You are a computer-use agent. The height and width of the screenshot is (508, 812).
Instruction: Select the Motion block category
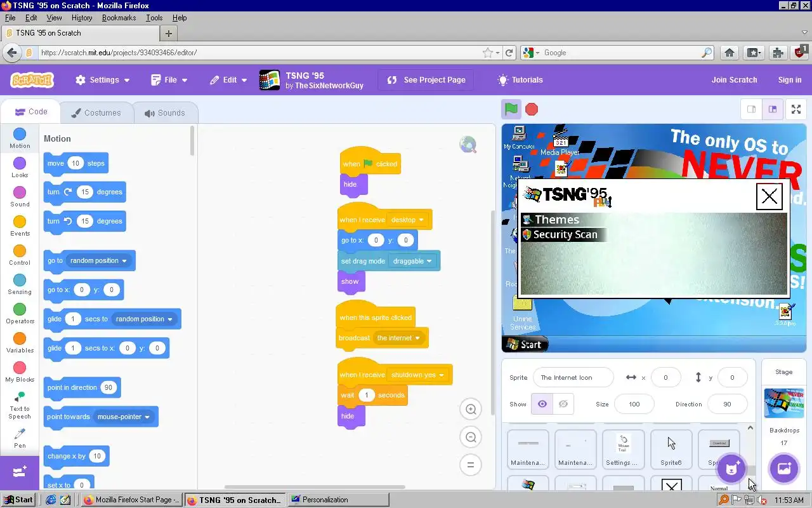(20, 138)
